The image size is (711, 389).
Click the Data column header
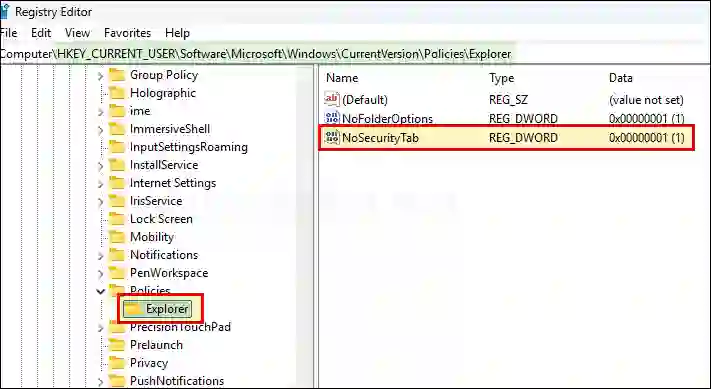(620, 78)
